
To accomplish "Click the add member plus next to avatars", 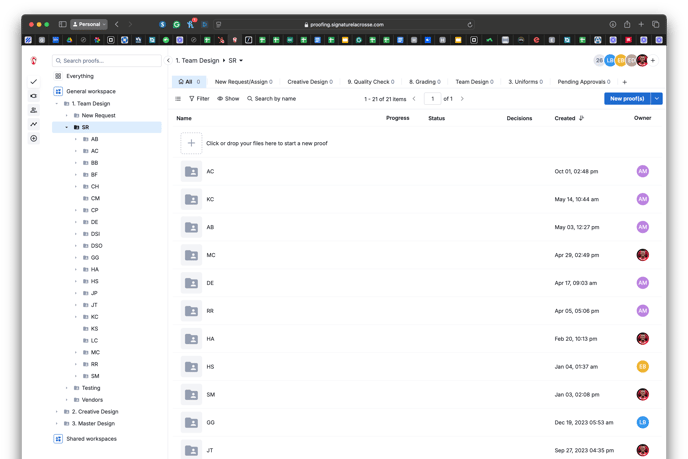I will click(x=653, y=61).
